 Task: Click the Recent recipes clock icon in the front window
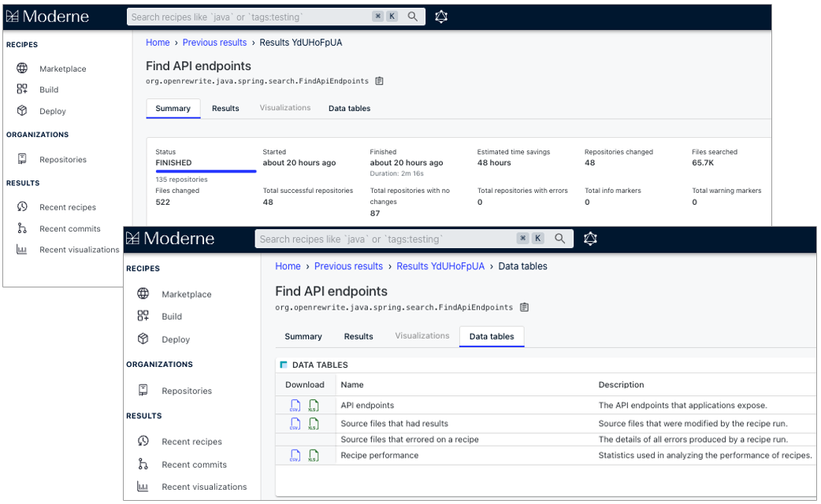(x=143, y=441)
